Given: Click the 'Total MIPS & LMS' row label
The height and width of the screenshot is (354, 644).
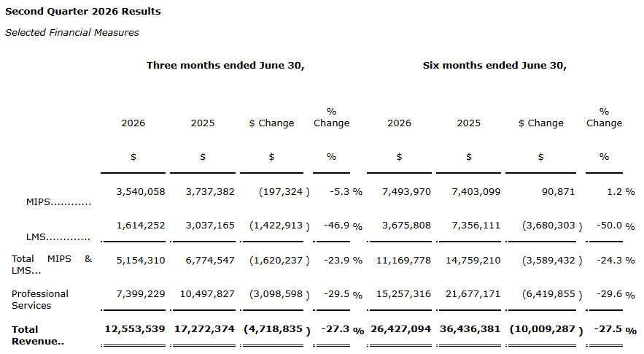Looking at the screenshot, I should point(51,264).
